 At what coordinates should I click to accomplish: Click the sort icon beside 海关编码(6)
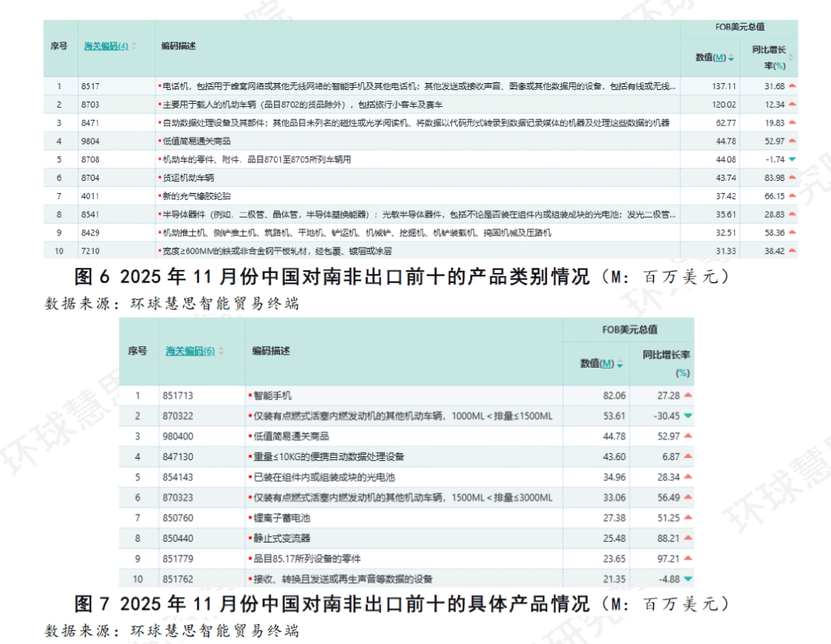pos(222,351)
